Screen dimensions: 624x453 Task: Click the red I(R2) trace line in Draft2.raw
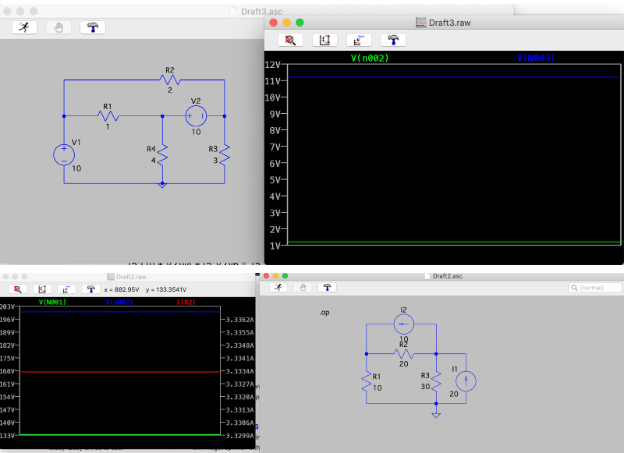pos(120,372)
